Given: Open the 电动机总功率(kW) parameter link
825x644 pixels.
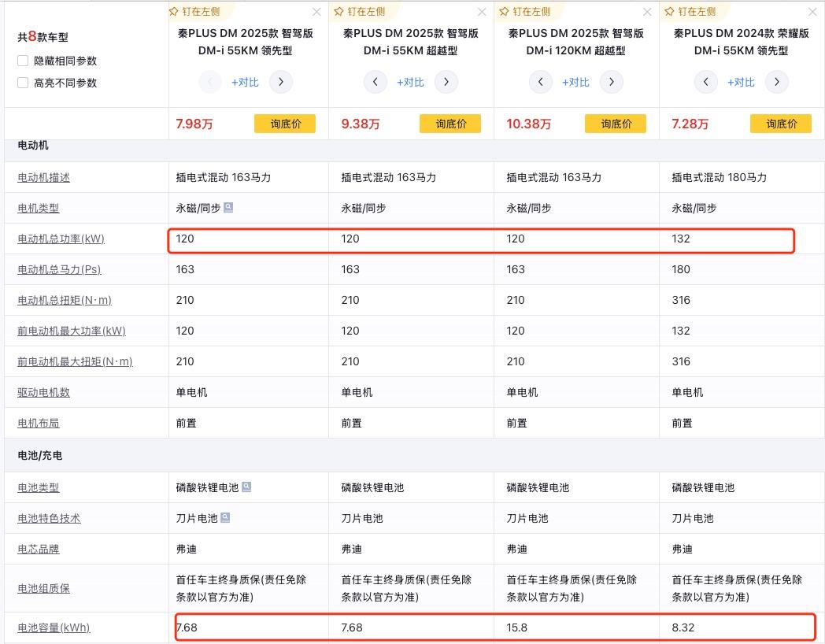Looking at the screenshot, I should (x=61, y=239).
